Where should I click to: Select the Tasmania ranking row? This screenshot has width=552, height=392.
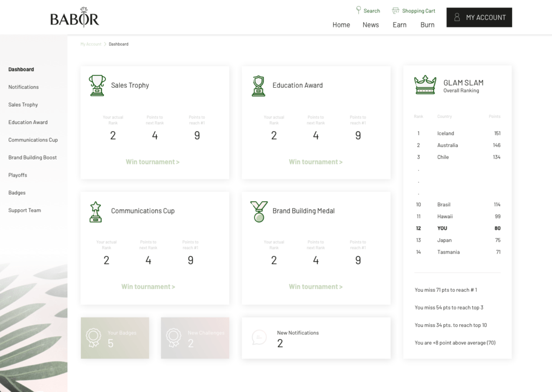[457, 252]
